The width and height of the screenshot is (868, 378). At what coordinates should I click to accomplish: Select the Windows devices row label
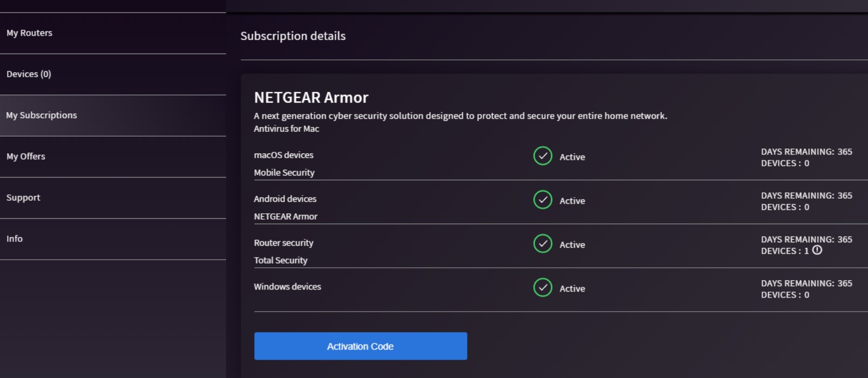(x=288, y=287)
